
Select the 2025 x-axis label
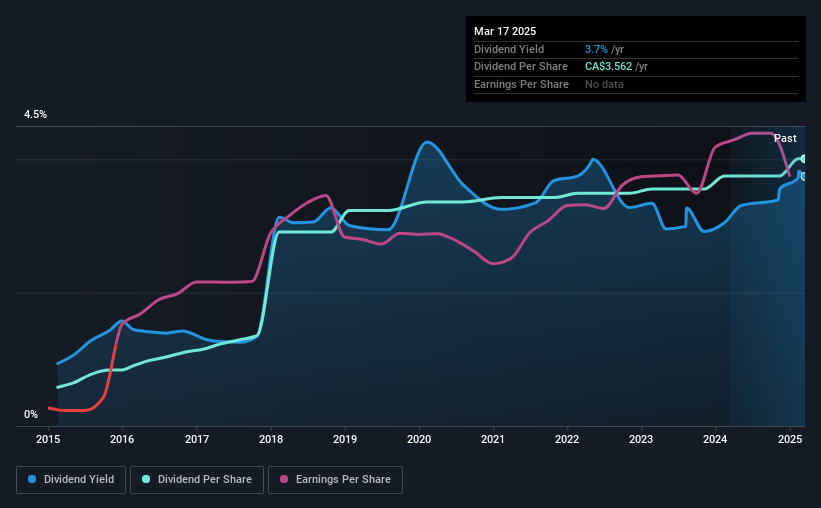(x=790, y=439)
